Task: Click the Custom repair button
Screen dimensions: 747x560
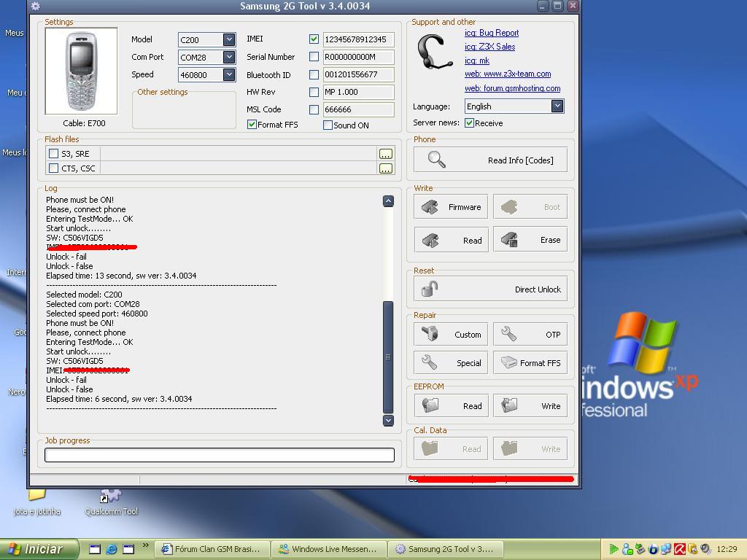Action: tap(451, 334)
